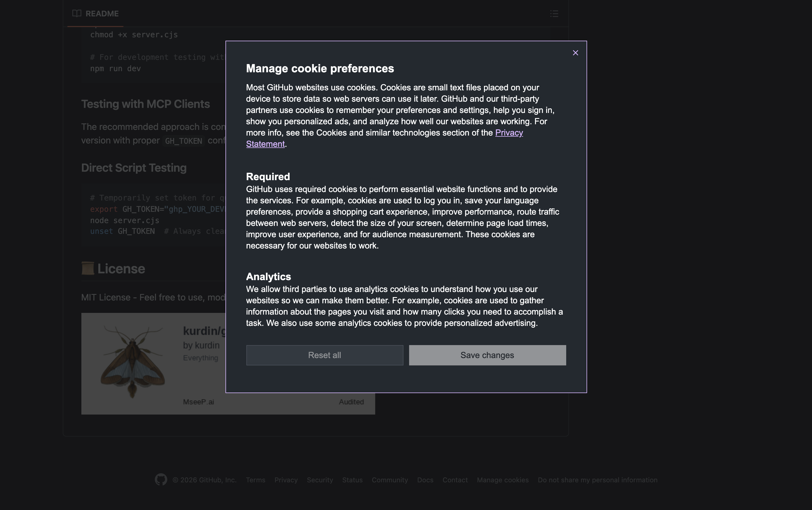Image resolution: width=812 pixels, height=510 pixels.
Task: Click Do not share my personal information
Action: click(597, 480)
